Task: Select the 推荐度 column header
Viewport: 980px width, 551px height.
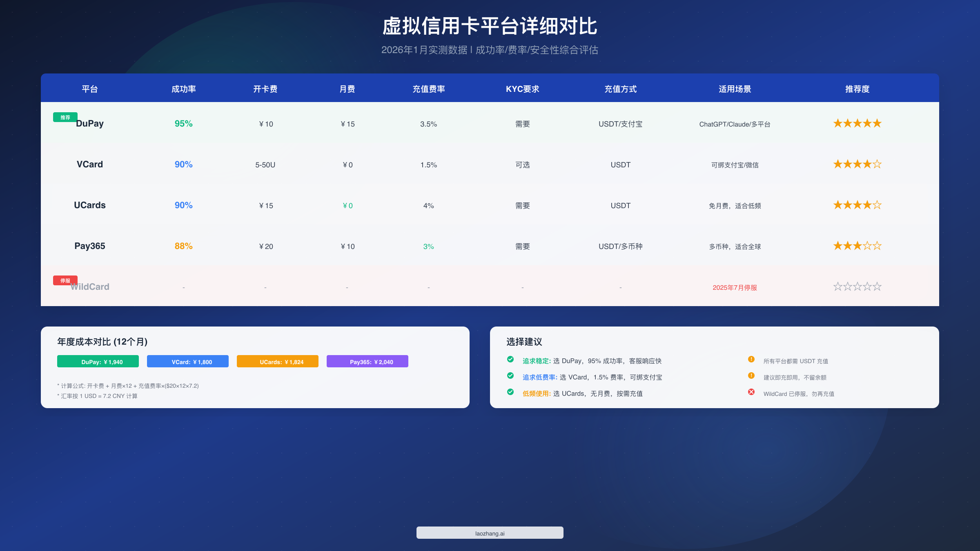Action: [856, 89]
